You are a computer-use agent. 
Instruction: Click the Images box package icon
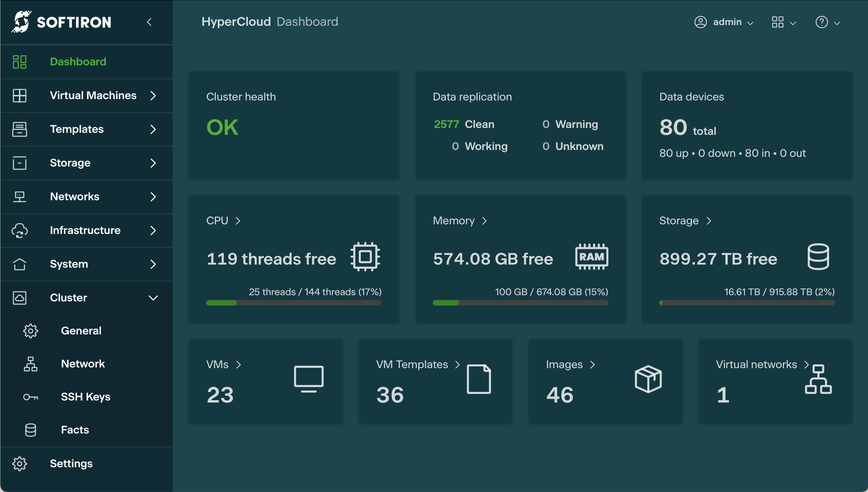648,379
